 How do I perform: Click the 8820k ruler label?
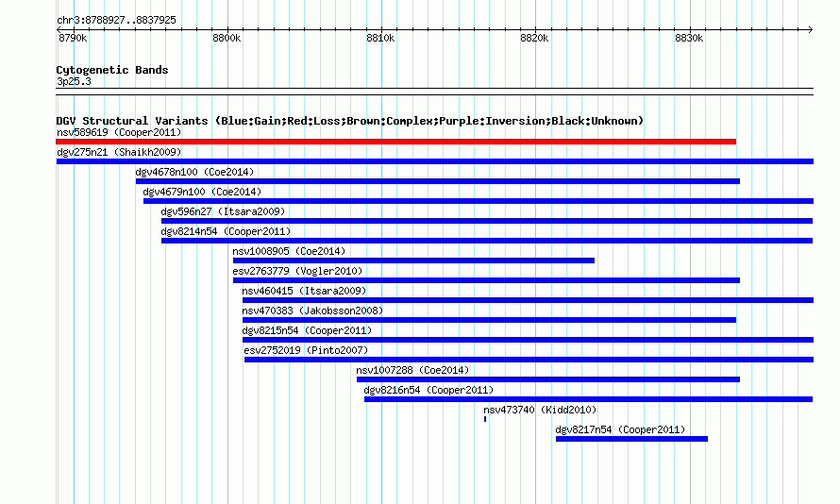pyautogui.click(x=534, y=38)
